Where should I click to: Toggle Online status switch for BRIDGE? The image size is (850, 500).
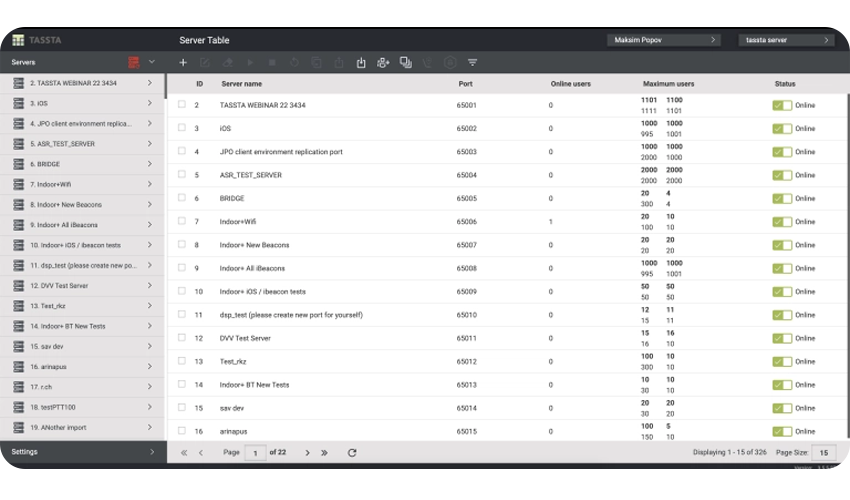tap(782, 198)
